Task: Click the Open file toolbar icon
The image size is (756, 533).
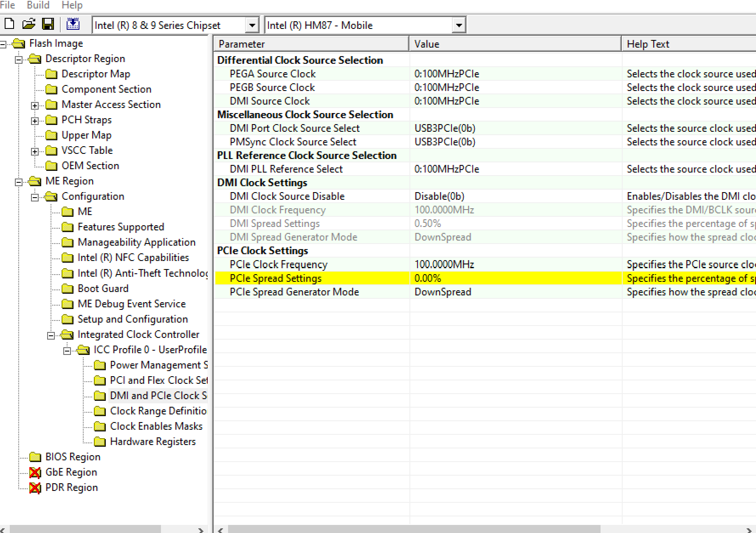Action: 28,24
